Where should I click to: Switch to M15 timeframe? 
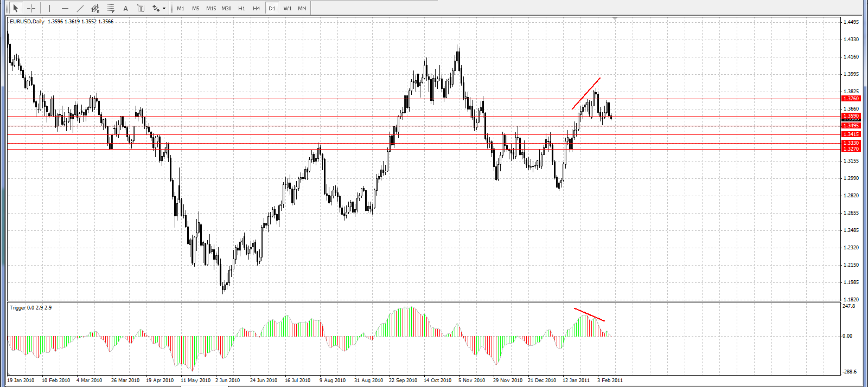pyautogui.click(x=211, y=8)
